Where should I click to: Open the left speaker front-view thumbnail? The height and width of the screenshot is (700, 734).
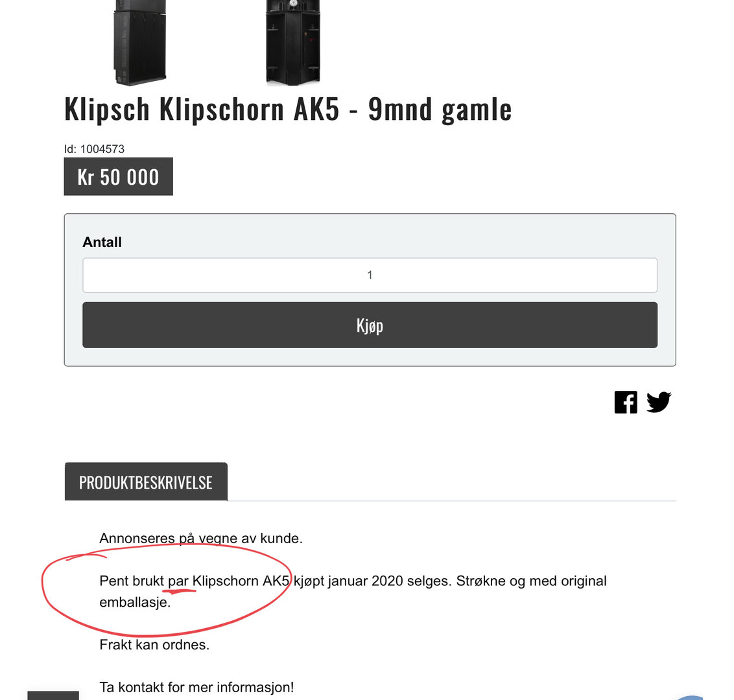(140, 43)
